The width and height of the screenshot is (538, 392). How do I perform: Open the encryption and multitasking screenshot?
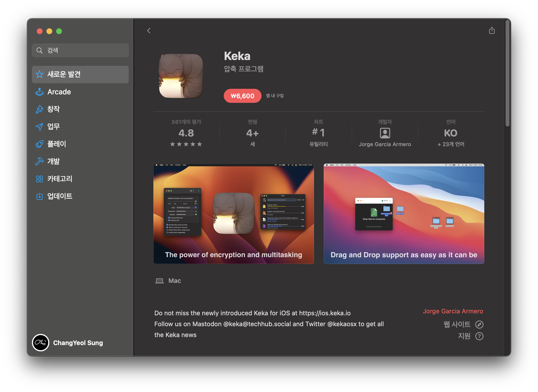(234, 214)
